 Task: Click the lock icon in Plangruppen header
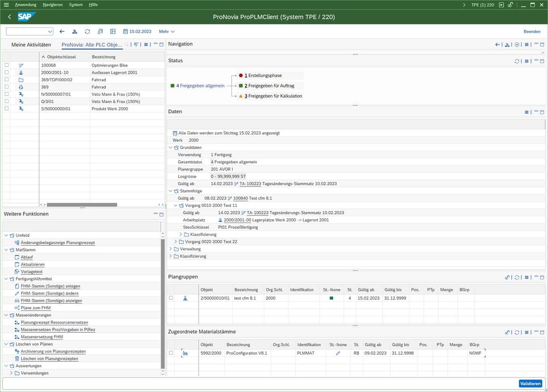pyautogui.click(x=507, y=278)
